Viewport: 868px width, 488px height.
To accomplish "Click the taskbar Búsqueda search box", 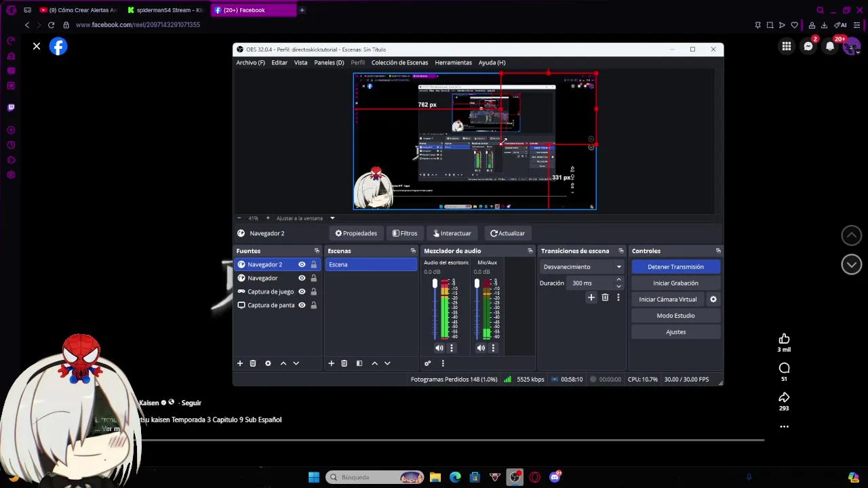I will point(375,477).
